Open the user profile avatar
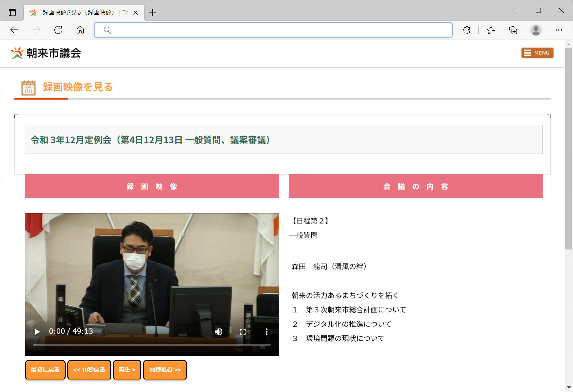The height and width of the screenshot is (392, 573). 536,30
